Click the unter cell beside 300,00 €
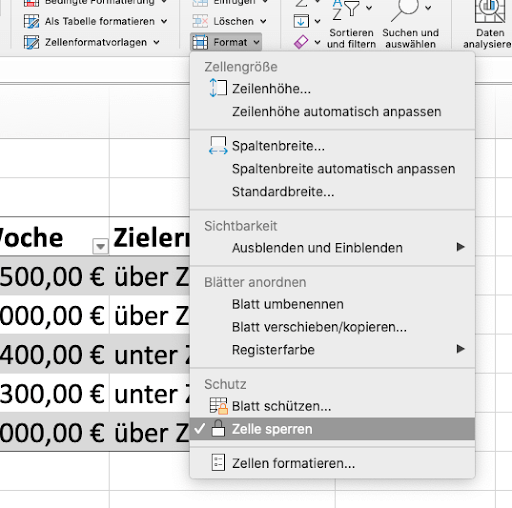 [150, 393]
